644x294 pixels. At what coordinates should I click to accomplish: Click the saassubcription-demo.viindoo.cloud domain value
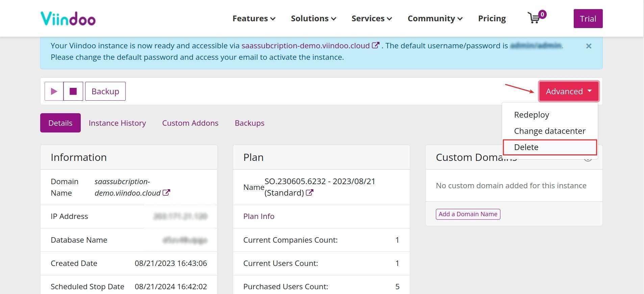click(x=128, y=187)
